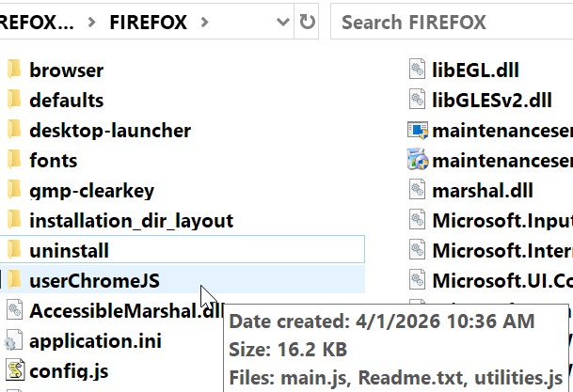
Task: Click into the Search FIREFOX box
Action: click(452, 22)
